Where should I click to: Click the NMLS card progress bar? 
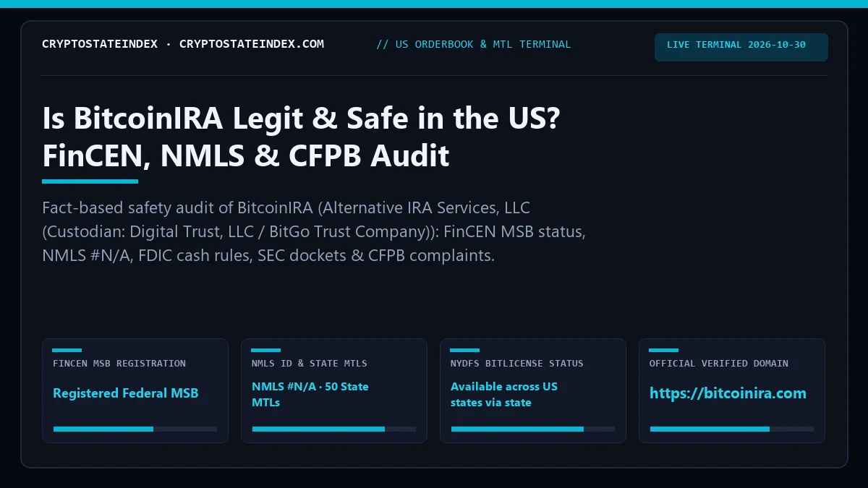pyautogui.click(x=334, y=429)
